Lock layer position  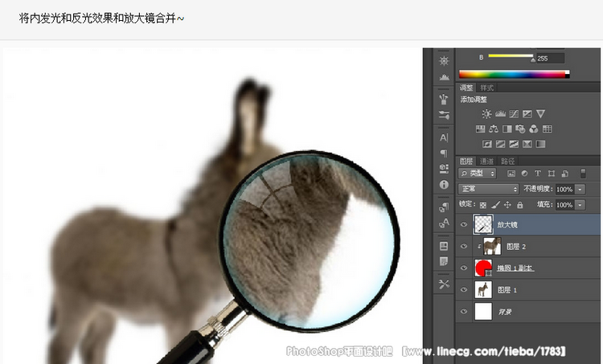click(x=507, y=205)
